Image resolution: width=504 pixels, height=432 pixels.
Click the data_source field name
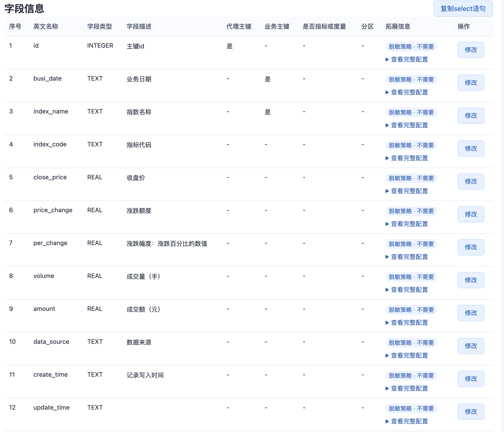[51, 342]
